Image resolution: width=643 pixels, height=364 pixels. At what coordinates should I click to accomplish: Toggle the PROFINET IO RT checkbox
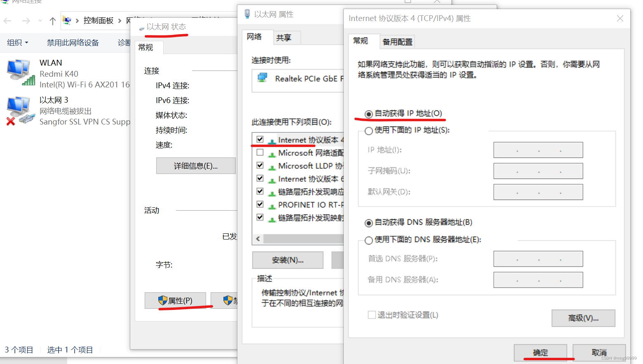260,204
